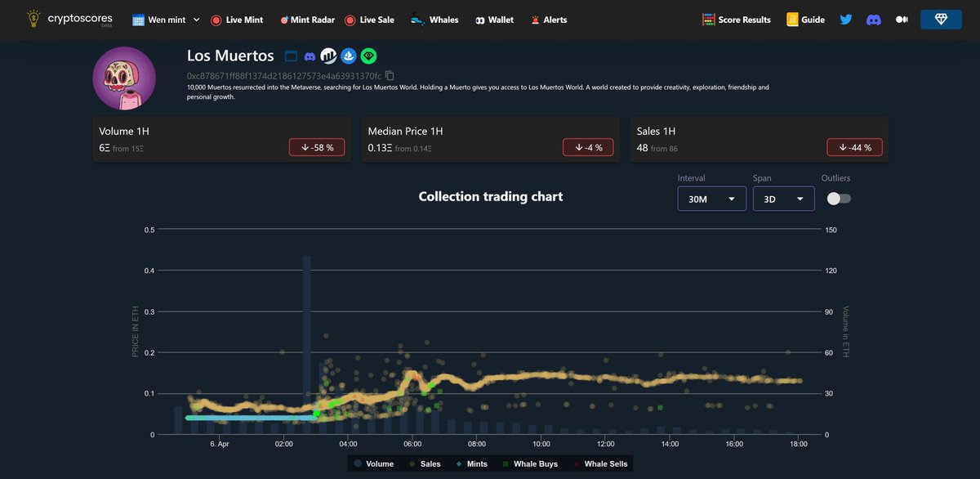The image size is (980, 479).
Task: Open the Whales page
Action: (x=434, y=20)
